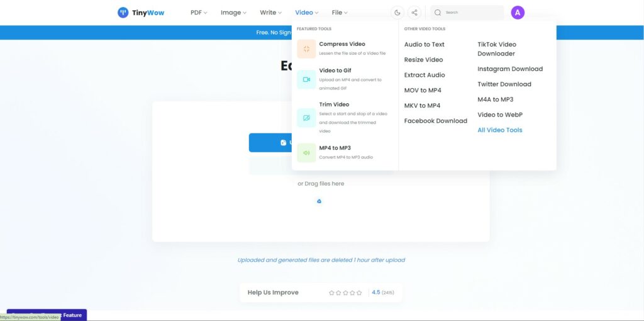
Task: Rate four stars under Help Us Improve
Action: click(x=352, y=293)
